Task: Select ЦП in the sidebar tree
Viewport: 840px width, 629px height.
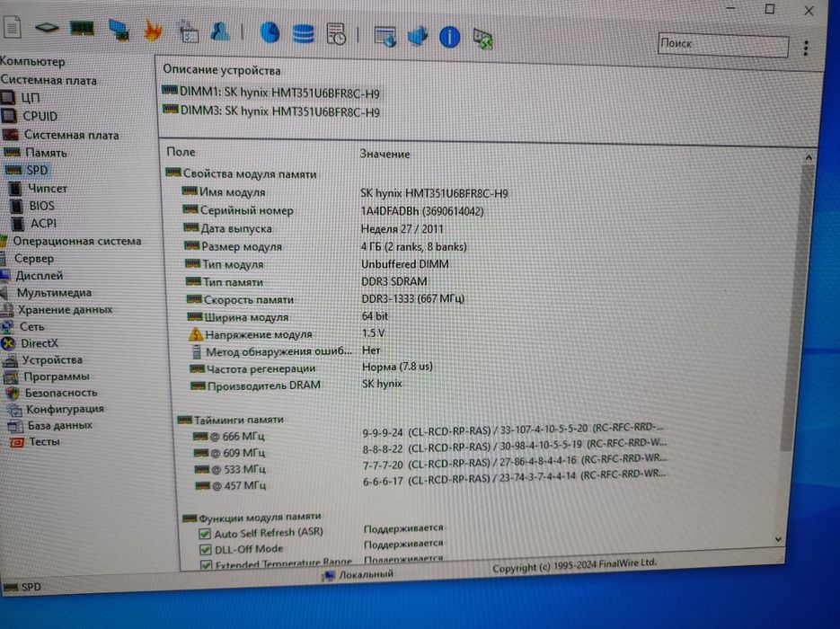Action: 21,98
